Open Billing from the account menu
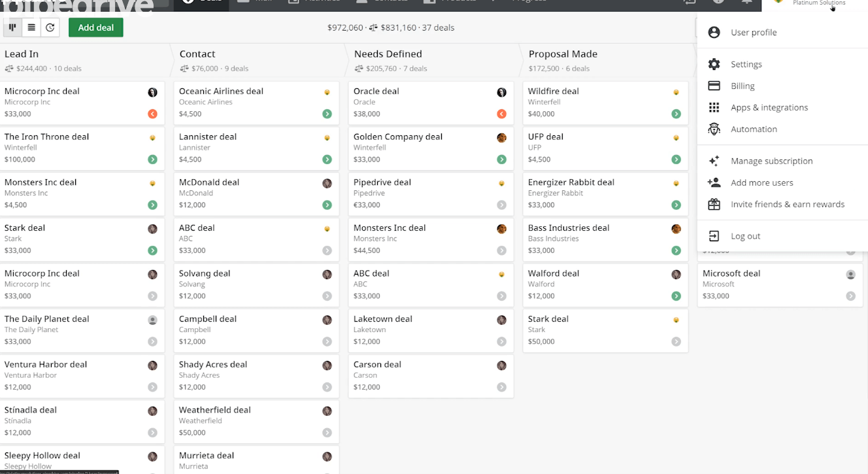Viewport: 868px width, 474px height. click(x=743, y=86)
